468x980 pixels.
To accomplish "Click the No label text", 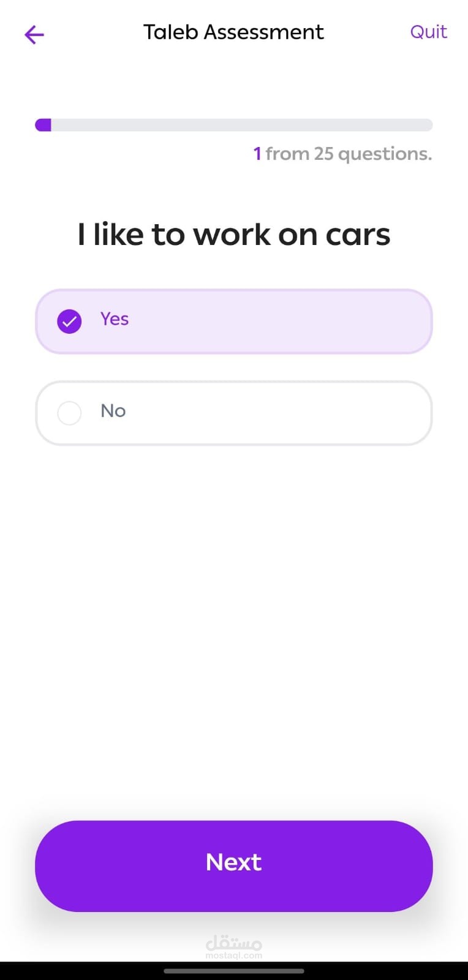I will point(113,411).
